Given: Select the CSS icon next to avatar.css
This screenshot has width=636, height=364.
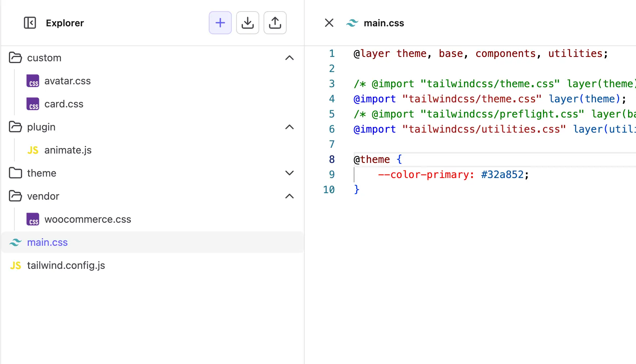Looking at the screenshot, I should tap(33, 81).
